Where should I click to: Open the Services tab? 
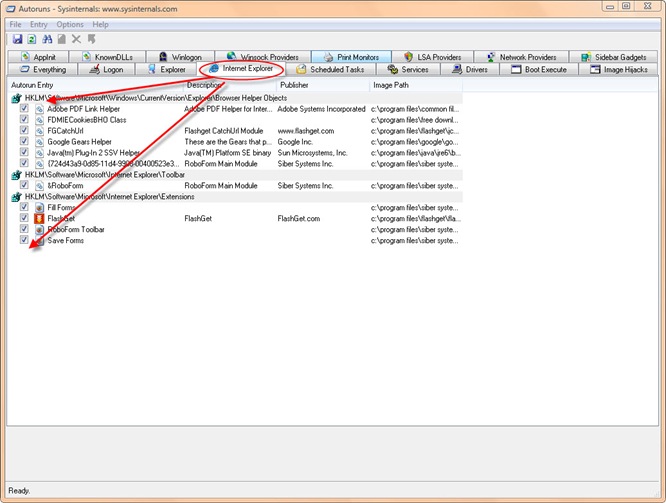[x=408, y=69]
